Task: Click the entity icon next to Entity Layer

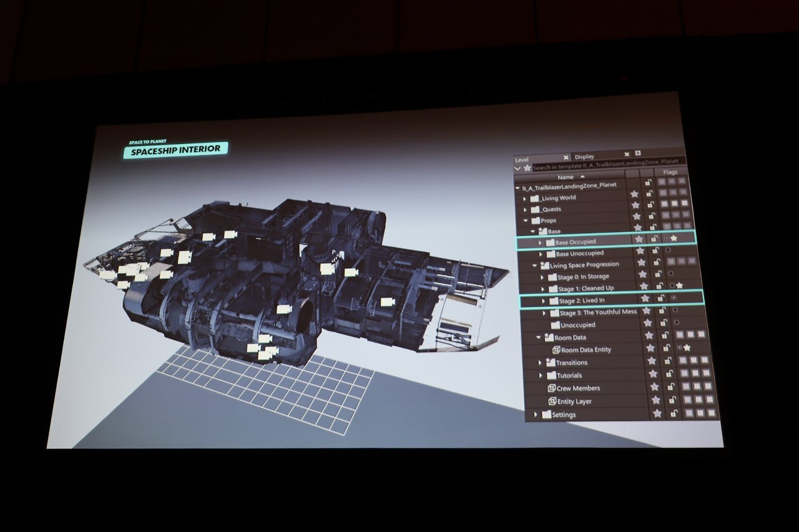Action: coord(552,402)
